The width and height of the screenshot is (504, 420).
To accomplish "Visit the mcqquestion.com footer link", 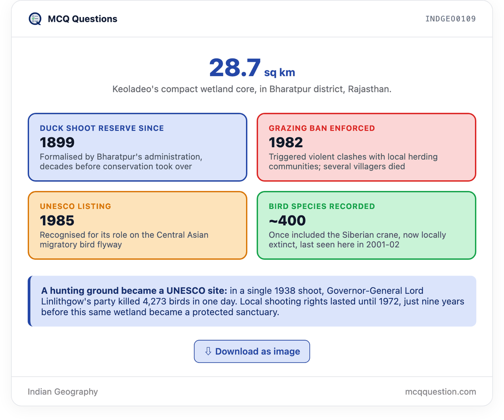I will tap(441, 392).
